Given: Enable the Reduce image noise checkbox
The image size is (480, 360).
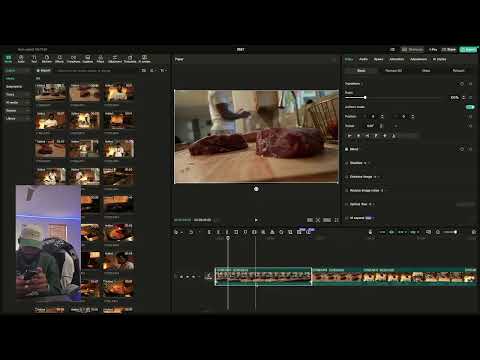Looking at the screenshot, I should point(347,190).
